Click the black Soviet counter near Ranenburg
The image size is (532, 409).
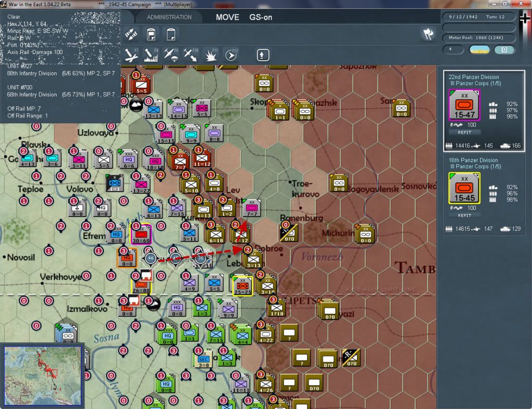coord(289,233)
